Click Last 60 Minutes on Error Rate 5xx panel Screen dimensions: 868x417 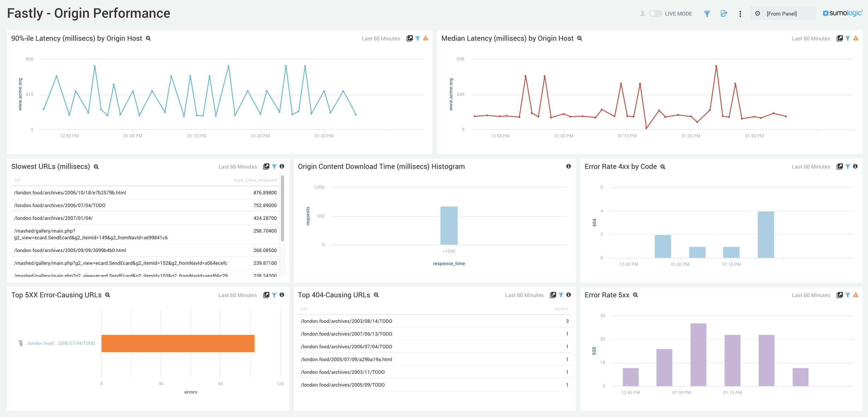coord(811,295)
